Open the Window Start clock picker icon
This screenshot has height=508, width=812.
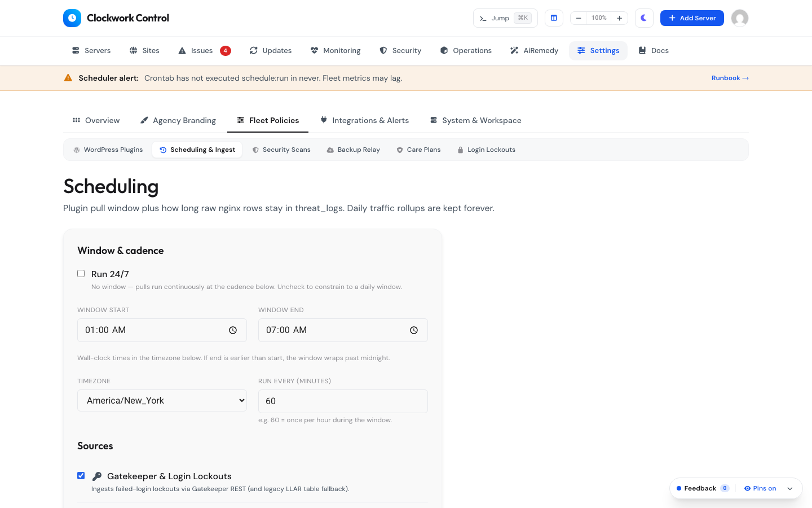233,330
